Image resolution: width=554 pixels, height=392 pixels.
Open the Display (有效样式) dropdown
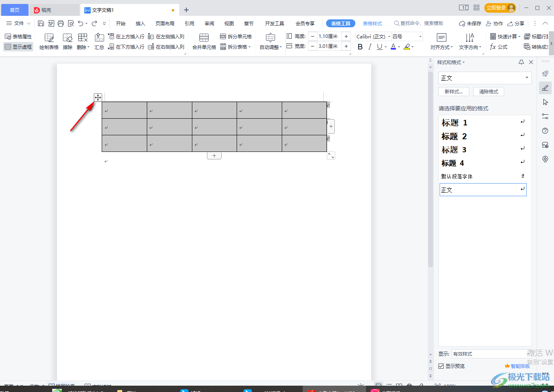(x=491, y=354)
